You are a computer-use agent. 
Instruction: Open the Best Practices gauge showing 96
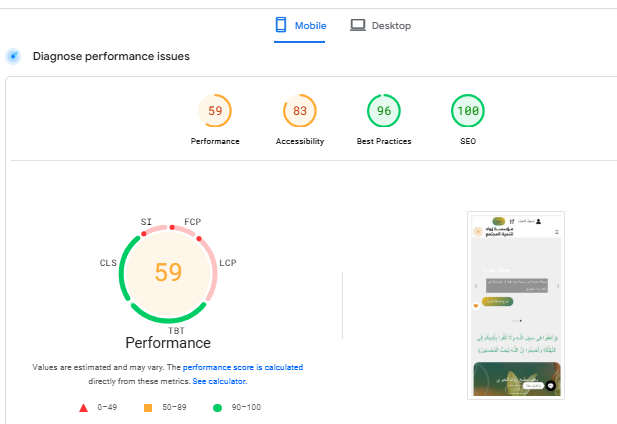[x=384, y=111]
